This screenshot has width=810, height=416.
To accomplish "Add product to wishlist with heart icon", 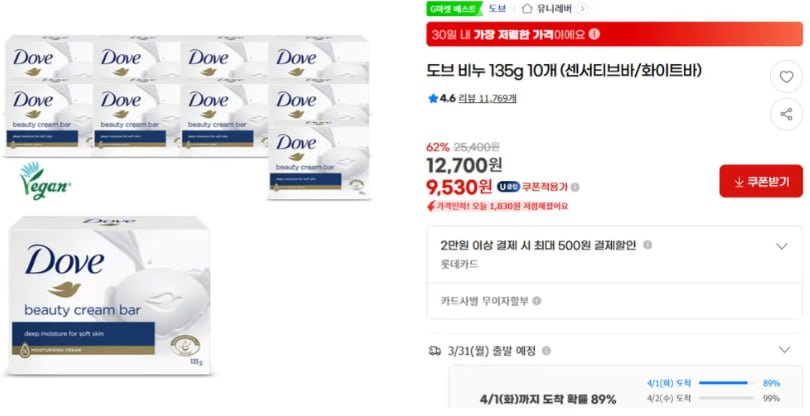I will click(x=786, y=77).
